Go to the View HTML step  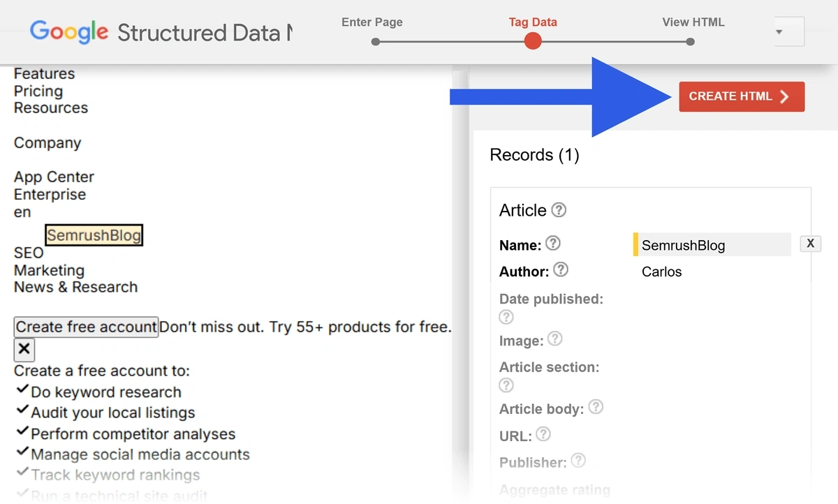(x=693, y=22)
